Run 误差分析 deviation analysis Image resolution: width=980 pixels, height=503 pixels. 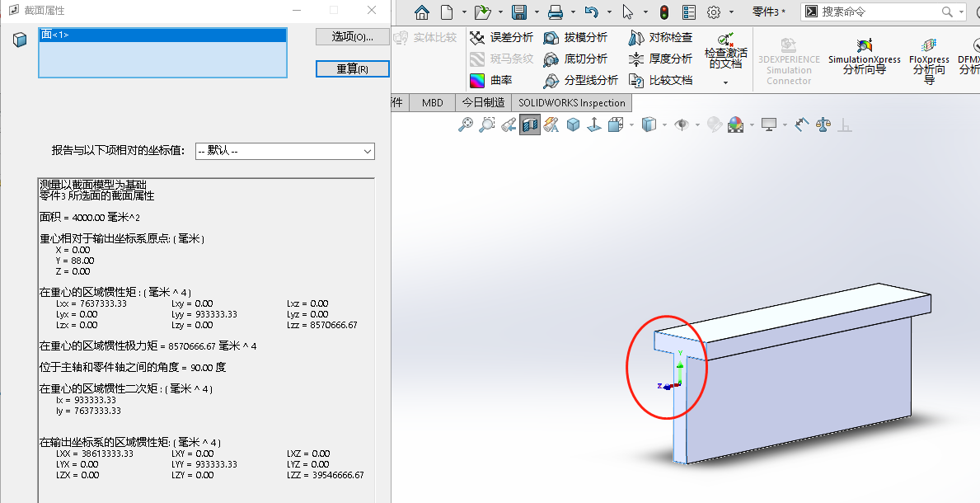501,38
